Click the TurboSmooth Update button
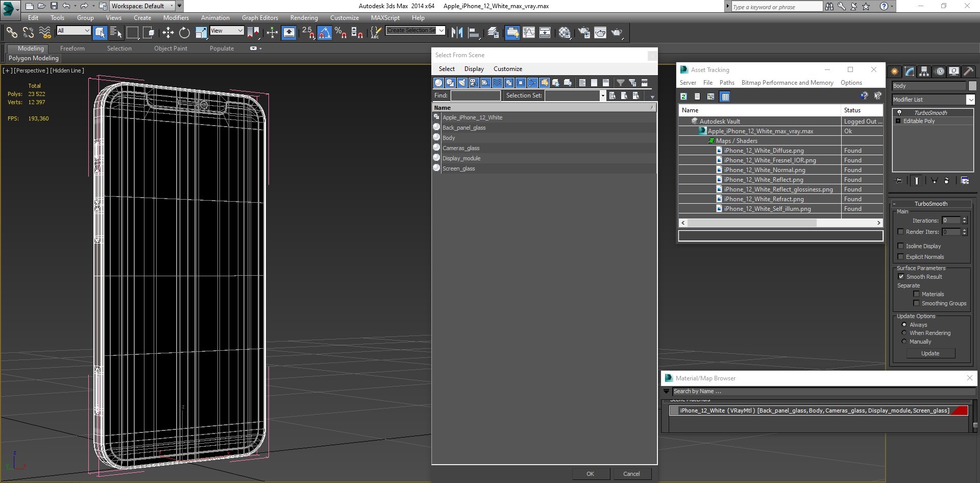Image resolution: width=980 pixels, height=483 pixels. (930, 353)
